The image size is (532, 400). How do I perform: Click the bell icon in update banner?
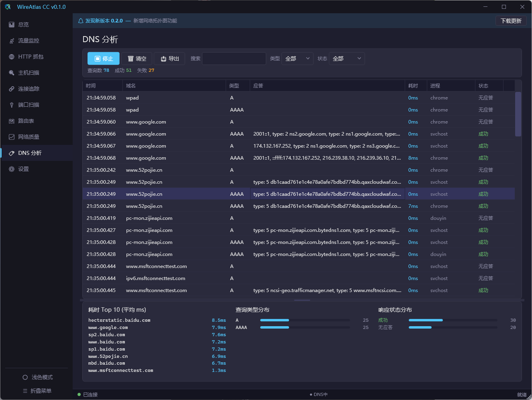click(81, 20)
